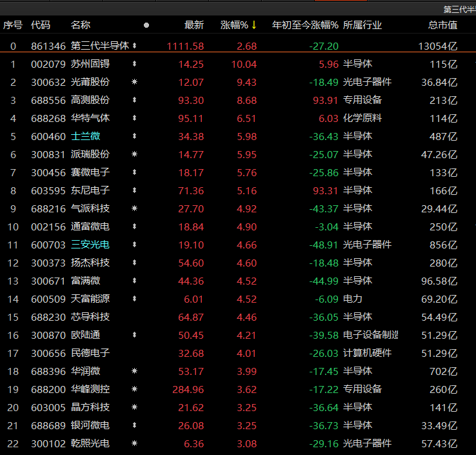This screenshot has height=455, width=476.
Task: Sort by the 总市值 column header
Action: click(442, 25)
